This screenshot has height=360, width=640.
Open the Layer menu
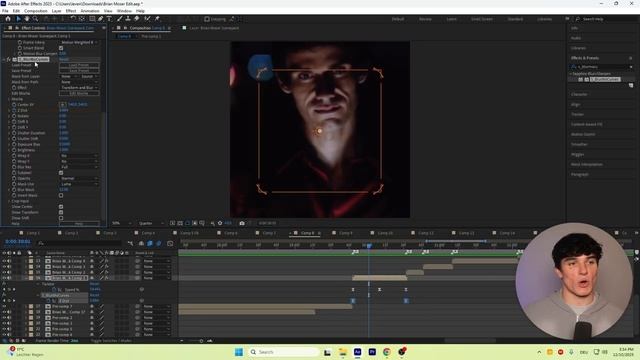click(56, 11)
